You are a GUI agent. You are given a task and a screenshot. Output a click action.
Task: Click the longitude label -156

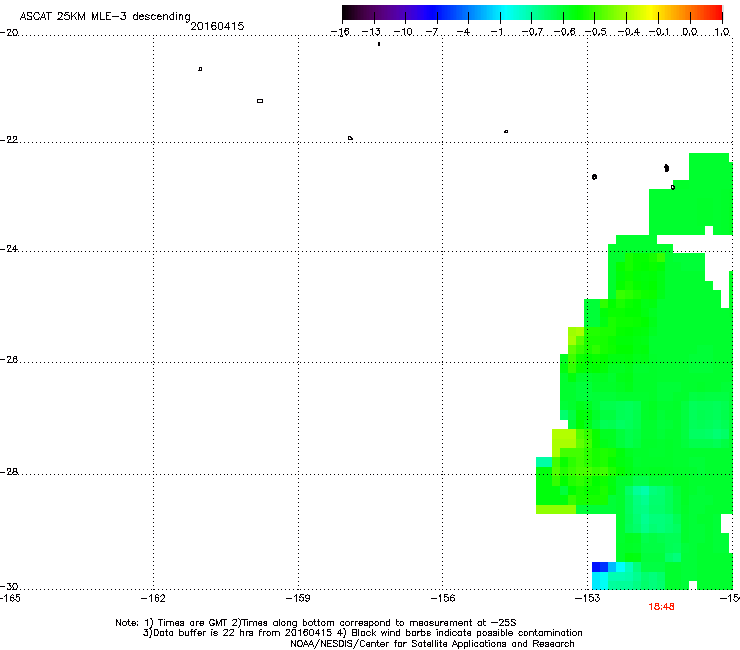coord(443,599)
